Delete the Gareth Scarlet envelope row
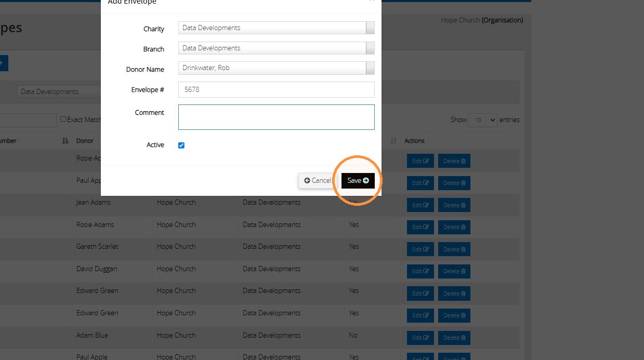The width and height of the screenshot is (644, 360). (x=454, y=249)
